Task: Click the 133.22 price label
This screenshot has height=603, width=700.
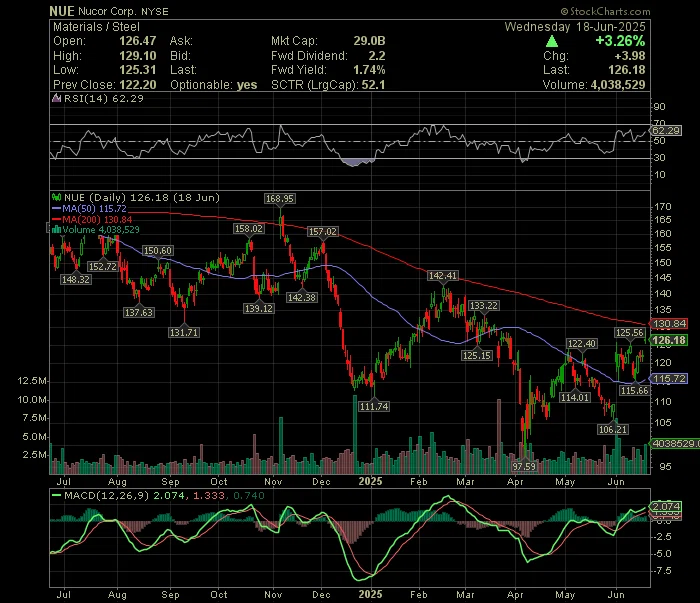Action: [x=483, y=305]
